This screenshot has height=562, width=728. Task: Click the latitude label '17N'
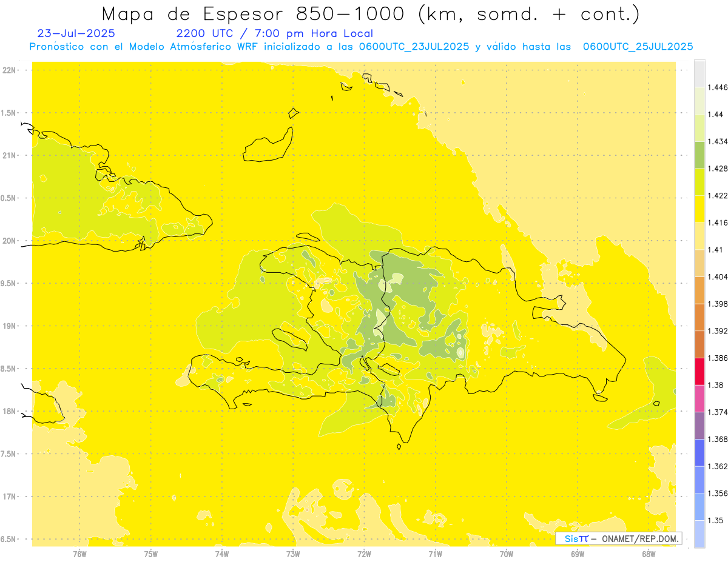pos(10,497)
